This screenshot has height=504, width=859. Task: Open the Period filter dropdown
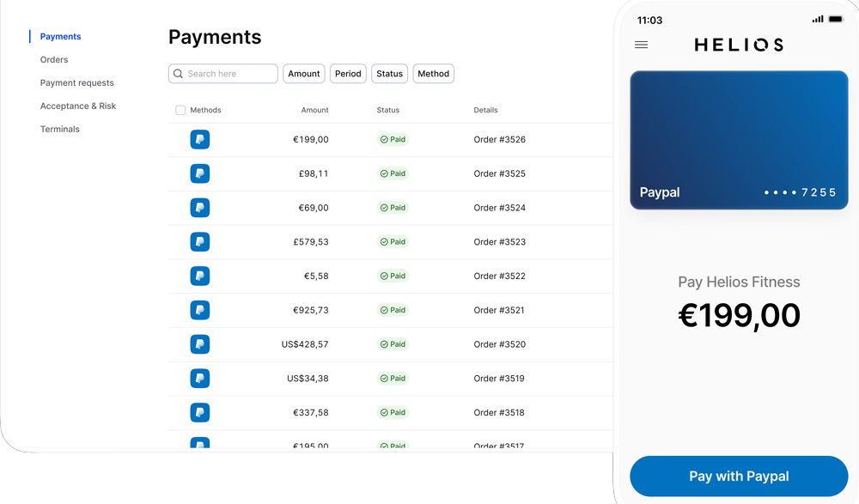click(348, 74)
